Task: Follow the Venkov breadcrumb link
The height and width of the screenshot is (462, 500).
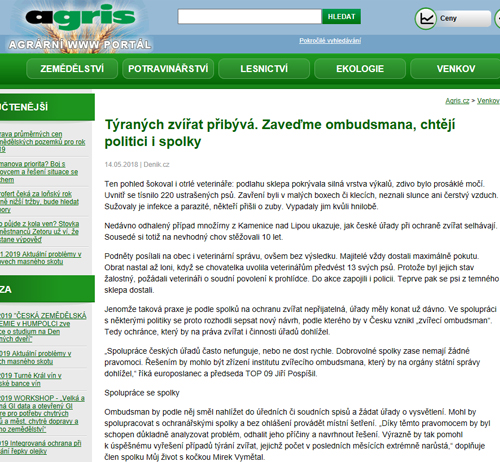Action: click(488, 101)
